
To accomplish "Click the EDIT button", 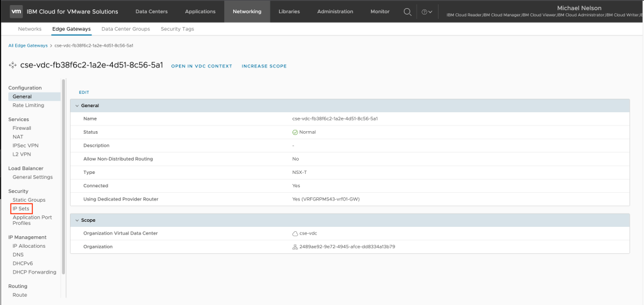I will tap(84, 92).
